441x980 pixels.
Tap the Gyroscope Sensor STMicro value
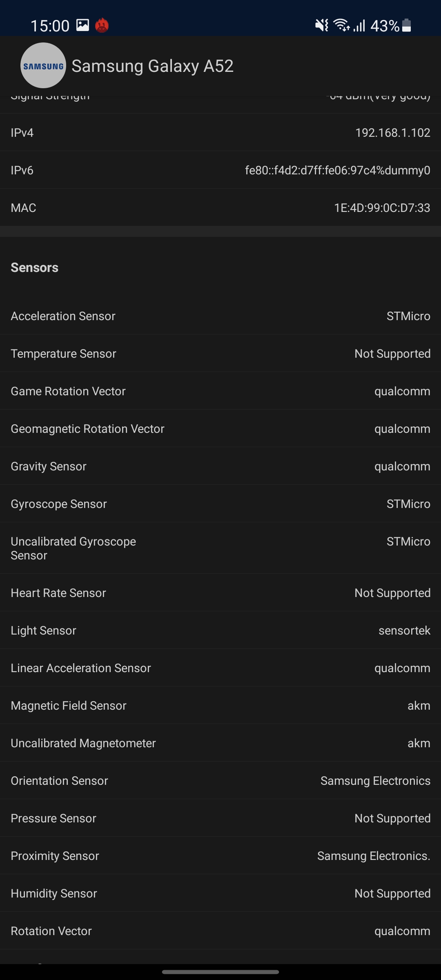[x=408, y=504]
